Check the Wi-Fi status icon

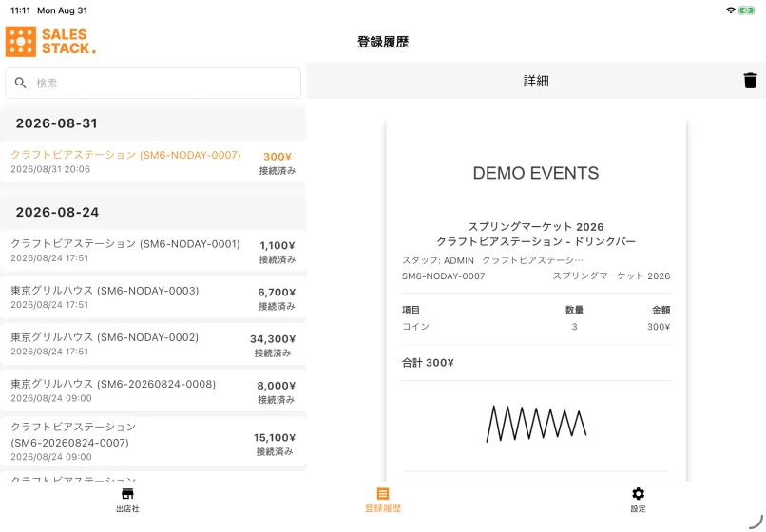coord(730,10)
